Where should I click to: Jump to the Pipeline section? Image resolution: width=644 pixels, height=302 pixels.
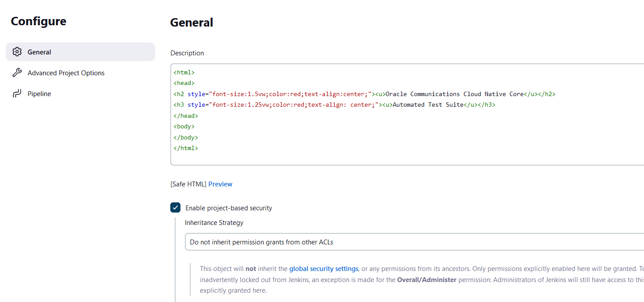coord(39,94)
